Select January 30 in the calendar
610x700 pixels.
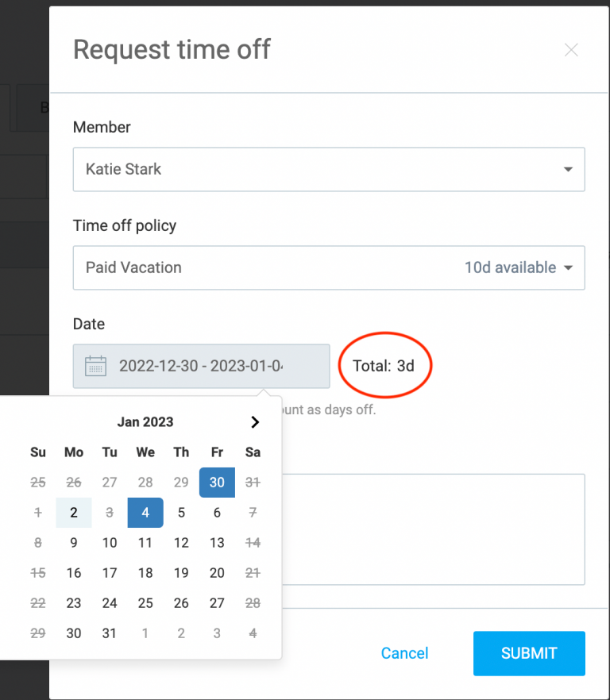[217, 482]
